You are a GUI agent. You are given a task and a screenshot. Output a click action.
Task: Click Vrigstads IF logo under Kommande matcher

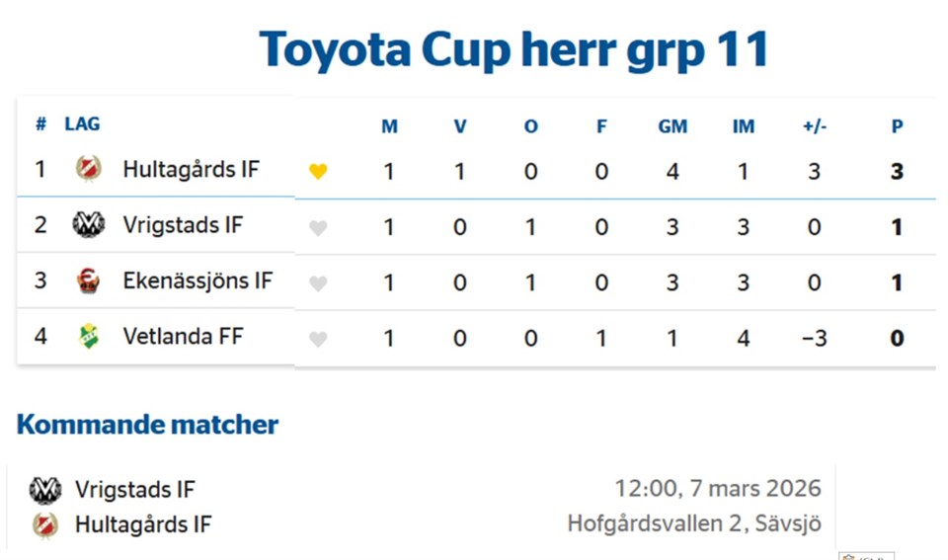click(45, 490)
